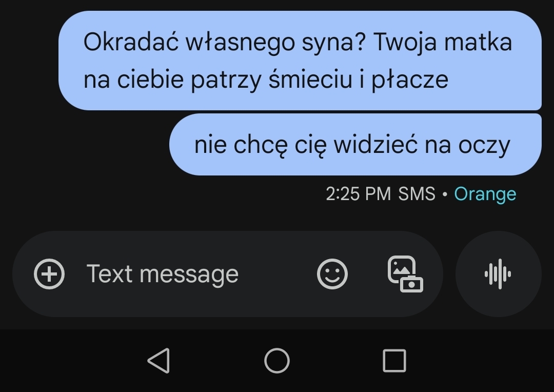Focus the Text message input field

pos(191,274)
